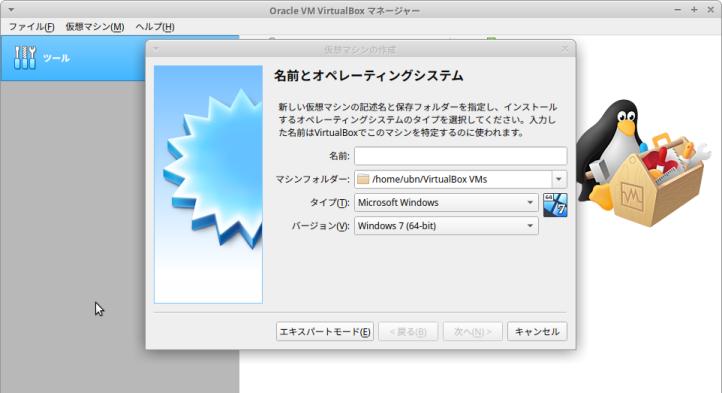
Task: Minimize the VirtualBox manager window
Action: 678,10
